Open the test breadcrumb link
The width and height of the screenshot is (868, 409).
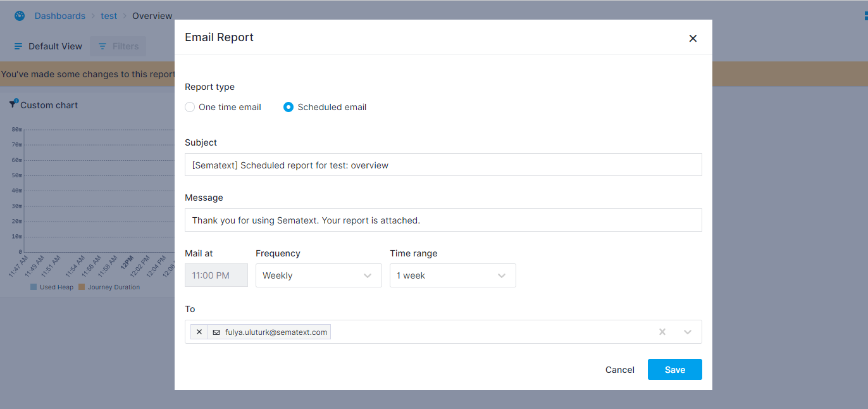pos(109,16)
